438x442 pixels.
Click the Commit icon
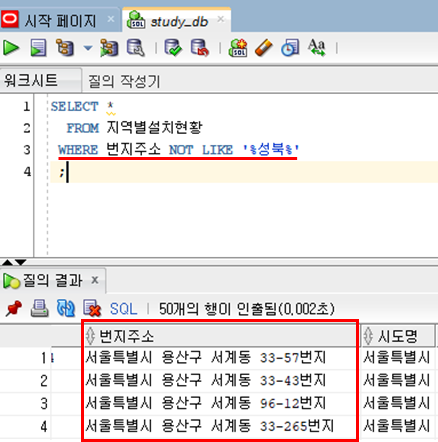(173, 48)
